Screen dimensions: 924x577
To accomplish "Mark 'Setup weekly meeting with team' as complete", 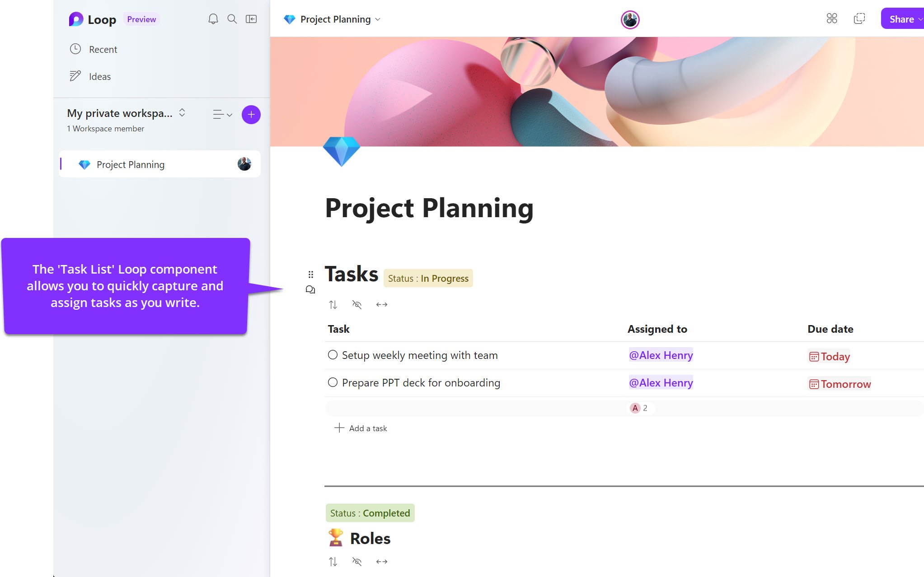I will 333,355.
